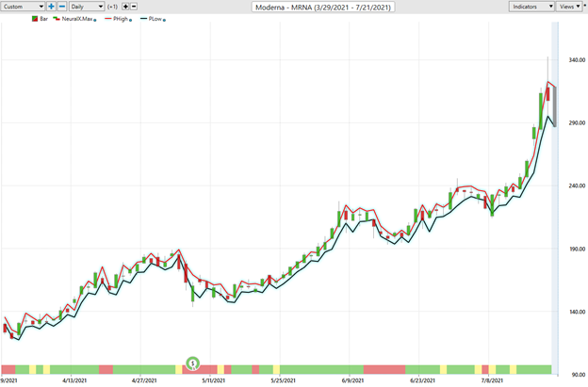Viewport: 588px width, 387px height.
Task: Click the dollar-sign earnings marker icon
Action: point(193,363)
